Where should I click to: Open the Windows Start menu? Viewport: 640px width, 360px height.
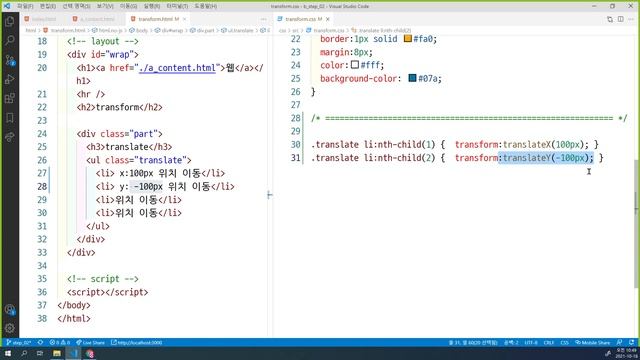tap(8, 353)
